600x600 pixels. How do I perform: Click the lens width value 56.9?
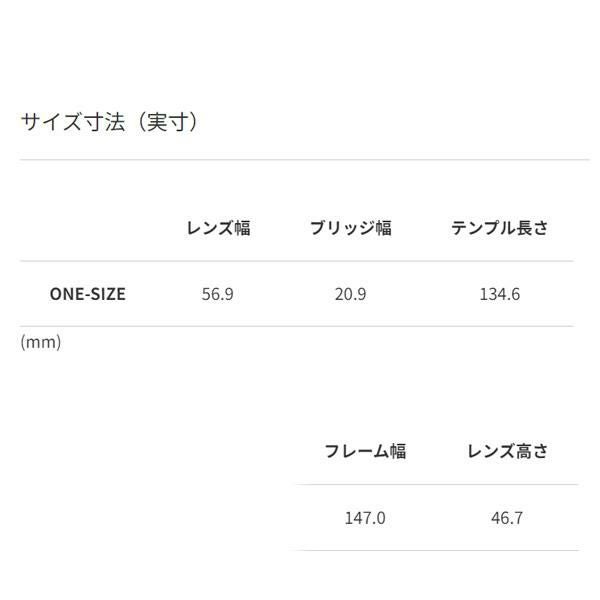(217, 294)
